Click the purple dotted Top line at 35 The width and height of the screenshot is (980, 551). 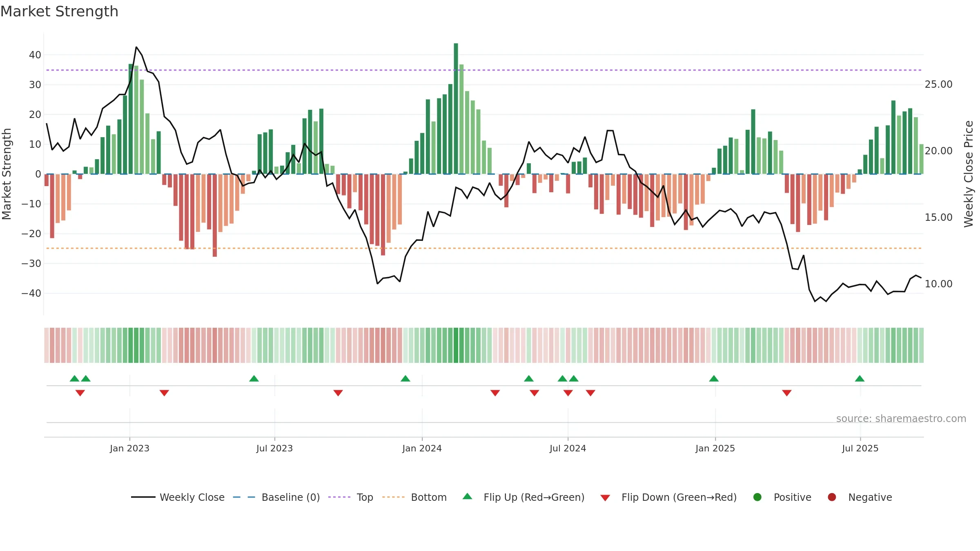pos(484,70)
